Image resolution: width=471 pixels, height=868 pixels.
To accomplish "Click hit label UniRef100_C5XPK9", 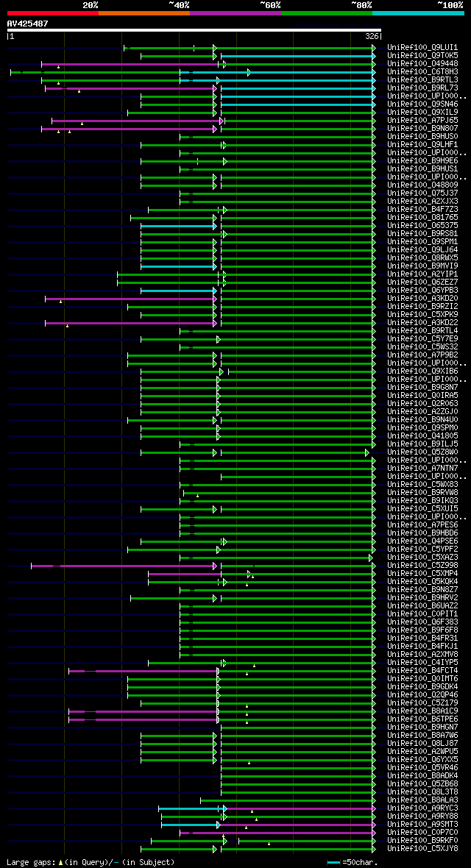I will (x=422, y=315).
